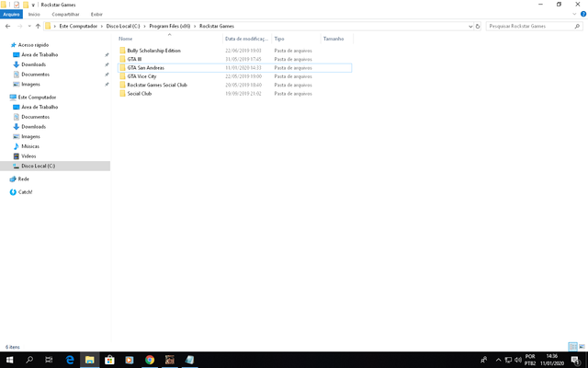This screenshot has height=368, width=588.
Task: Sort by the Tamanho column header
Action: (x=334, y=39)
